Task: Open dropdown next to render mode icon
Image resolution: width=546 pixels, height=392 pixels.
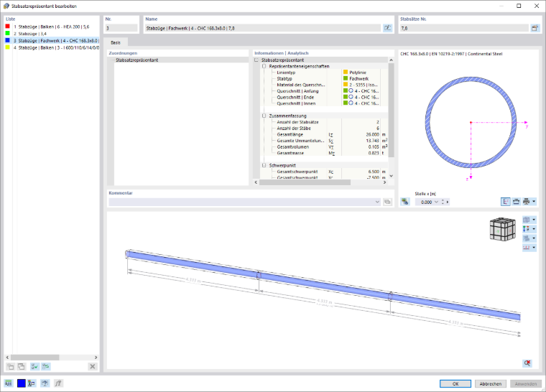Action: 534,238
